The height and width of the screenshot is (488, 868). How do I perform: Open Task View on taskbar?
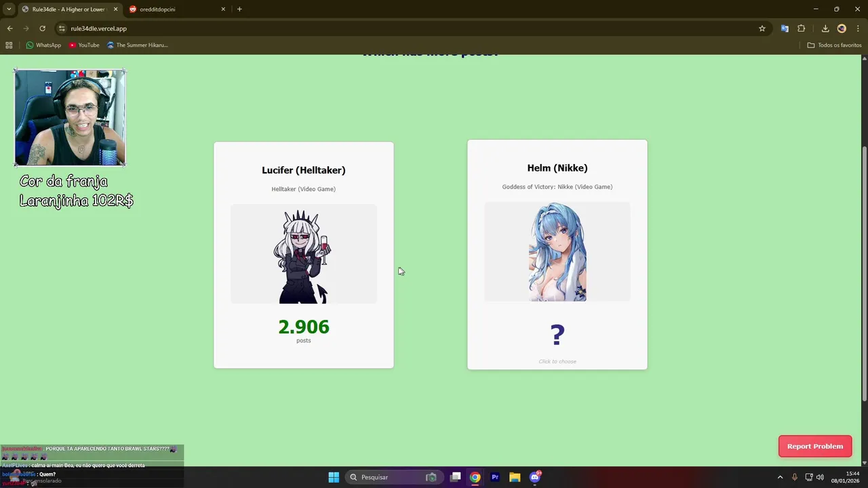coord(456,477)
